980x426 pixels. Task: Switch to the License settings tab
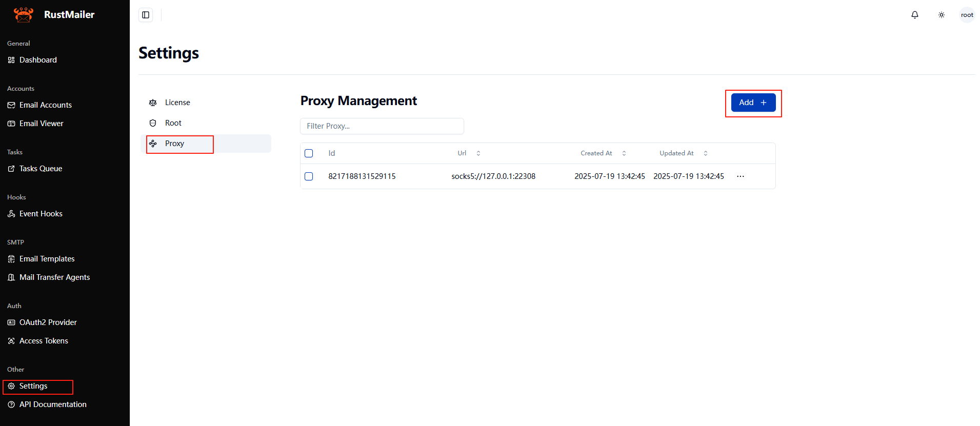tap(206, 103)
